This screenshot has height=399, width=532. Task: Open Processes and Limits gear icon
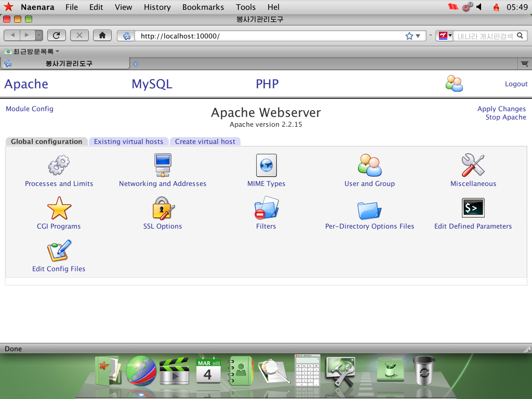tap(59, 165)
